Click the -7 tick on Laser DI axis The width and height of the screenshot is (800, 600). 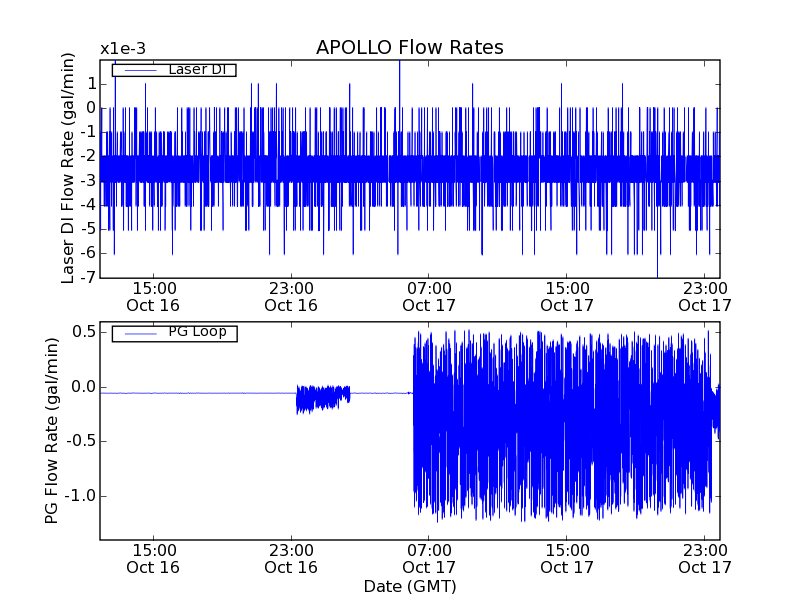coord(88,277)
